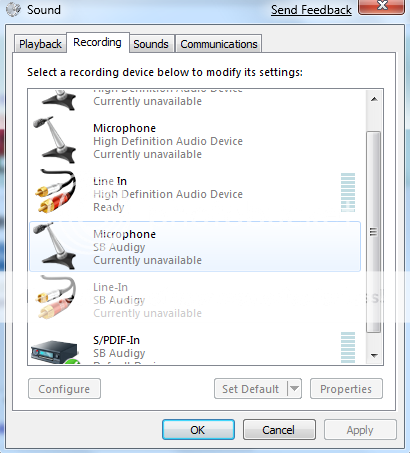This screenshot has height=455, width=410.
Task: Click the Apply button
Action: point(360,430)
